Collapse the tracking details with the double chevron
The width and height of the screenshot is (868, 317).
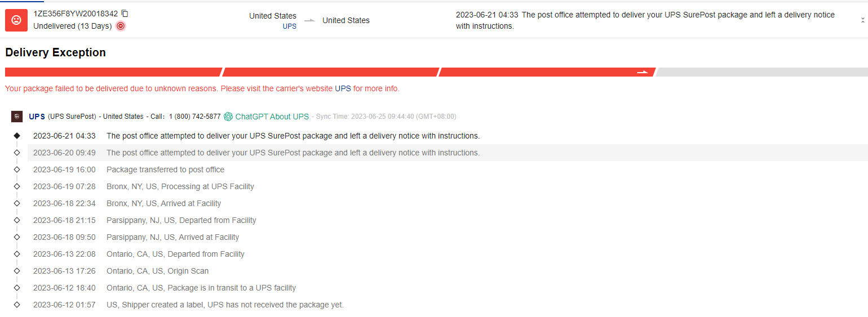[x=862, y=20]
